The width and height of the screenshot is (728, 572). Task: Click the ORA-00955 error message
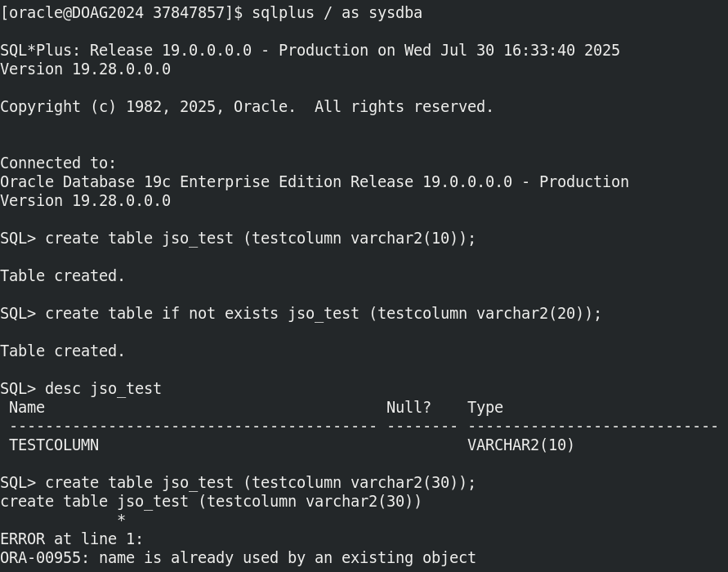coord(238,557)
